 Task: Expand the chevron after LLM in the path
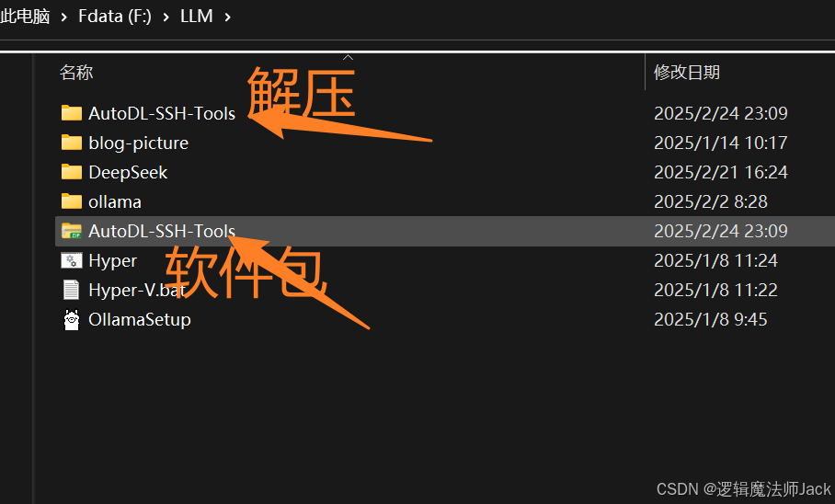(x=227, y=17)
